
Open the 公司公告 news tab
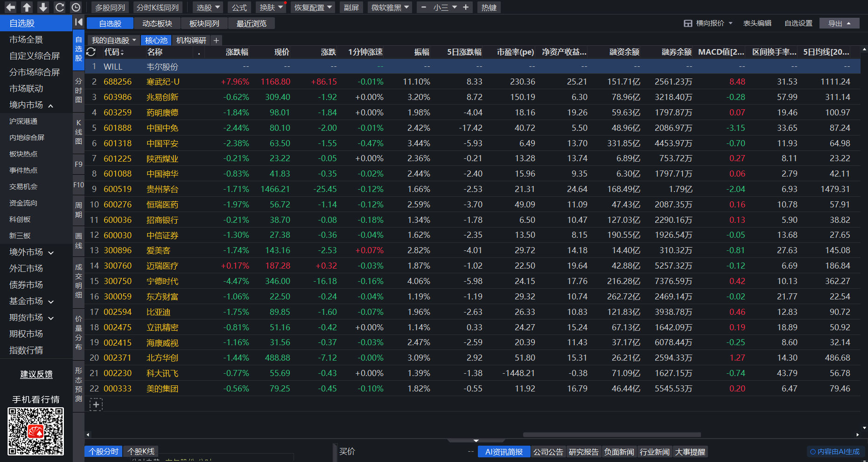548,452
